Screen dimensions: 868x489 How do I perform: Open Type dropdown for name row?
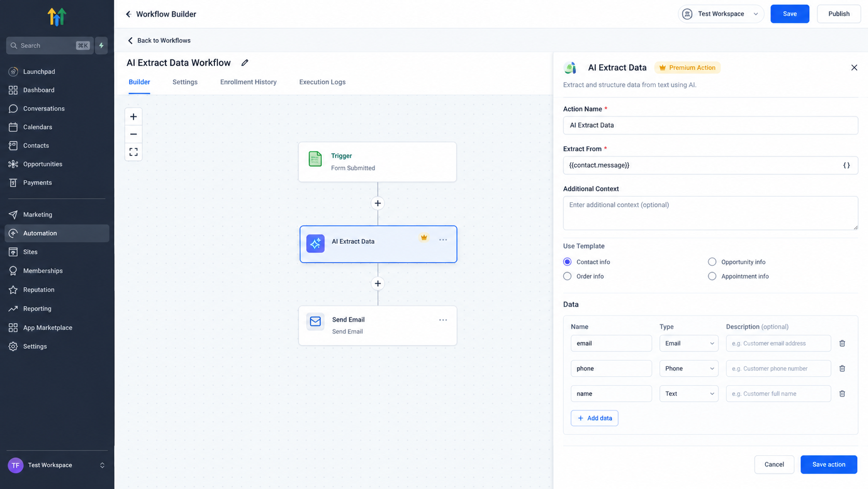689,394
